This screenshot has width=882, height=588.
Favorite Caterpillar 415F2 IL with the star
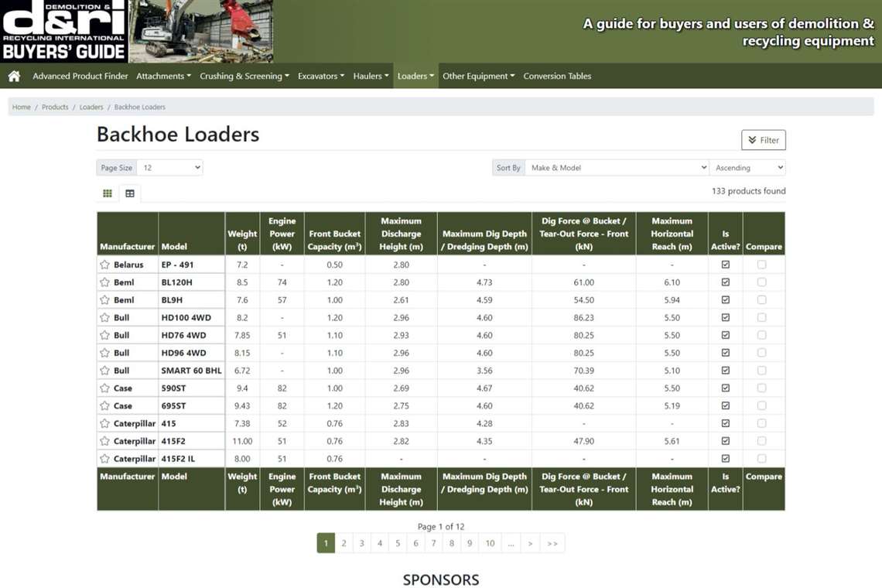click(x=104, y=459)
